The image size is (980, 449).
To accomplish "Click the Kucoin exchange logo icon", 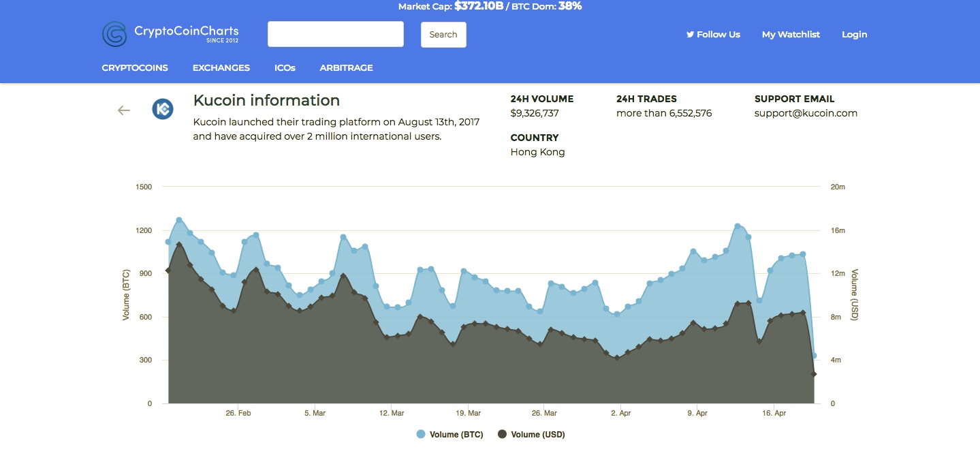I will [163, 109].
